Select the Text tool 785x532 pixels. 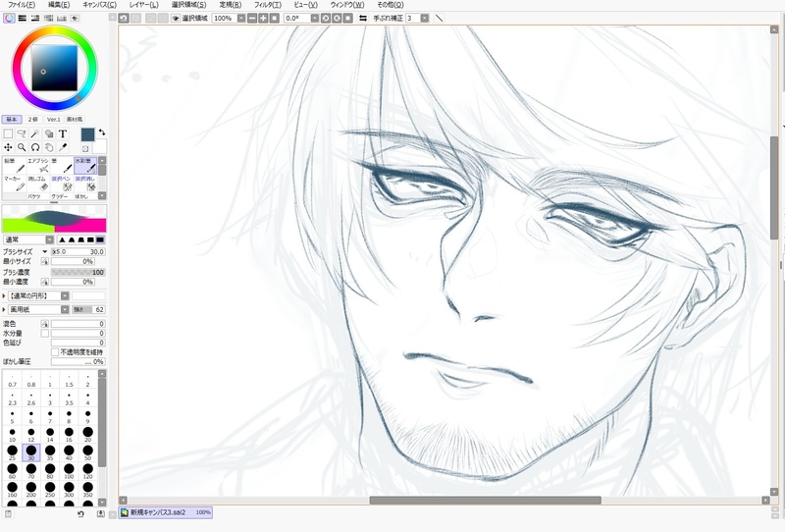pos(62,133)
